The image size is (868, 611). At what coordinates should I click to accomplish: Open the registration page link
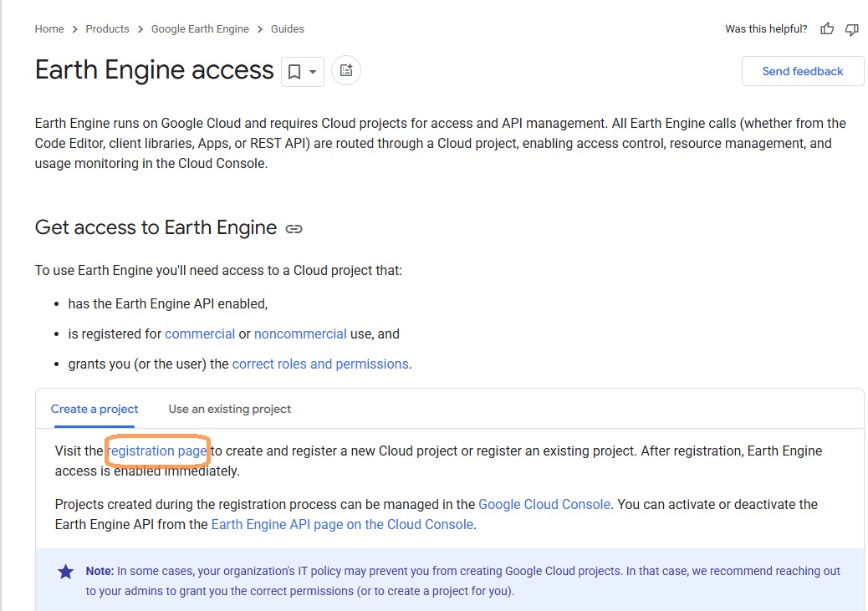point(157,451)
